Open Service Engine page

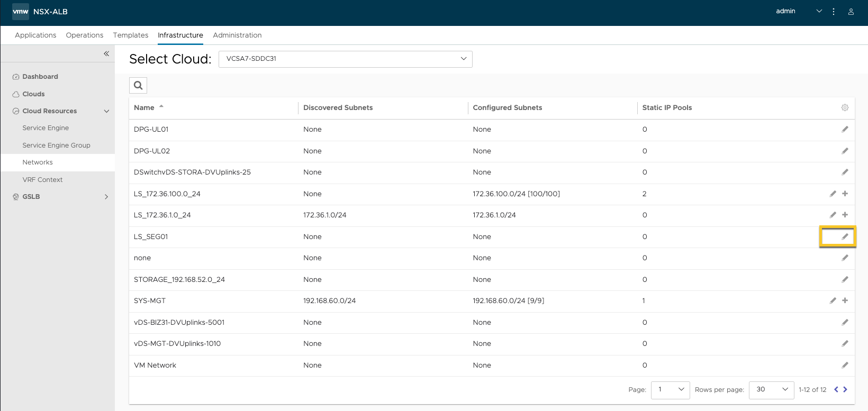(x=46, y=128)
